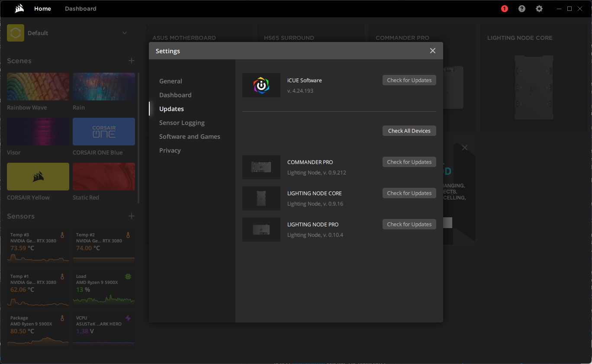Click the VCPU voltage bolt icon
The height and width of the screenshot is (364, 592).
point(128,318)
